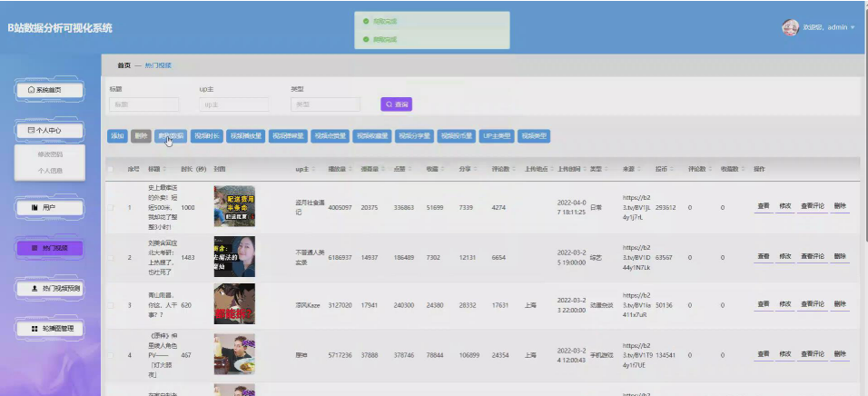Image resolution: width=868 pixels, height=396 pixels.
Task: Check the box for row 2
Action: (x=111, y=258)
